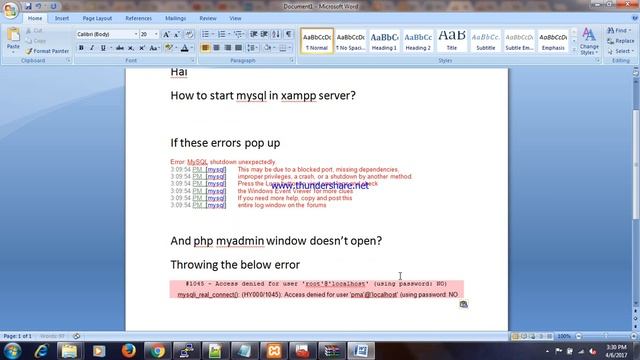Open Google Chrome from the taskbar
Viewport: 640px width, 360px height.
(157, 351)
